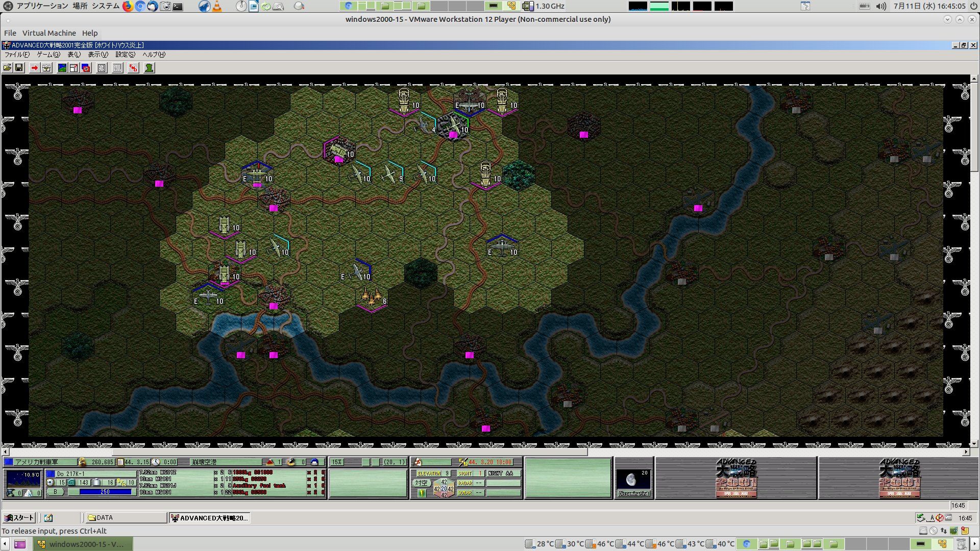Image resolution: width=980 pixels, height=551 pixels.
Task: Click the save floppy disk icon
Action: coord(19,68)
